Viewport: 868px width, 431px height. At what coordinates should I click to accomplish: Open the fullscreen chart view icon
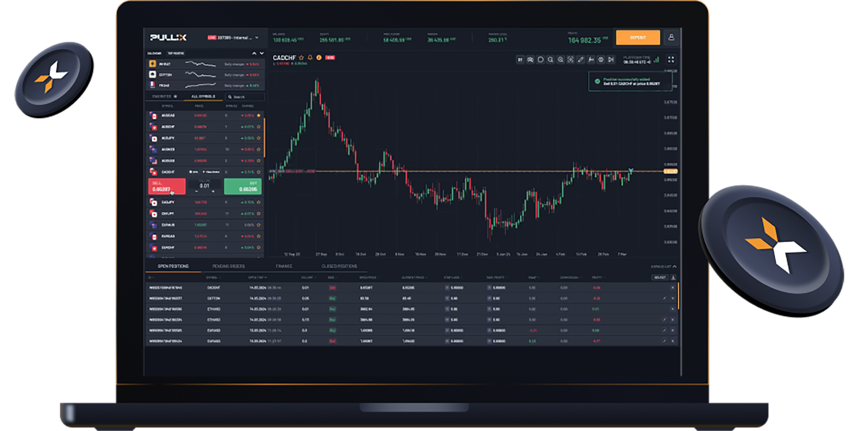click(671, 60)
